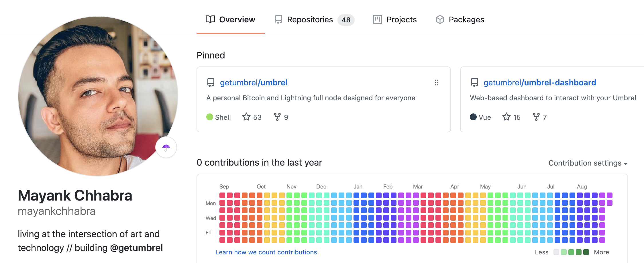Open the Overview tab
Screen dimensions: 644x263
[x=230, y=19]
